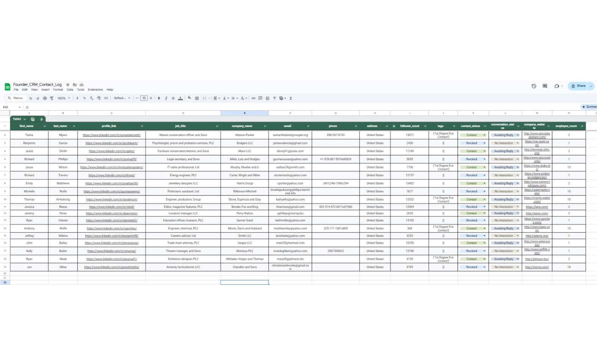The image size is (597, 364).
Task: Click the print icon in toolbar
Action: tap(45, 98)
